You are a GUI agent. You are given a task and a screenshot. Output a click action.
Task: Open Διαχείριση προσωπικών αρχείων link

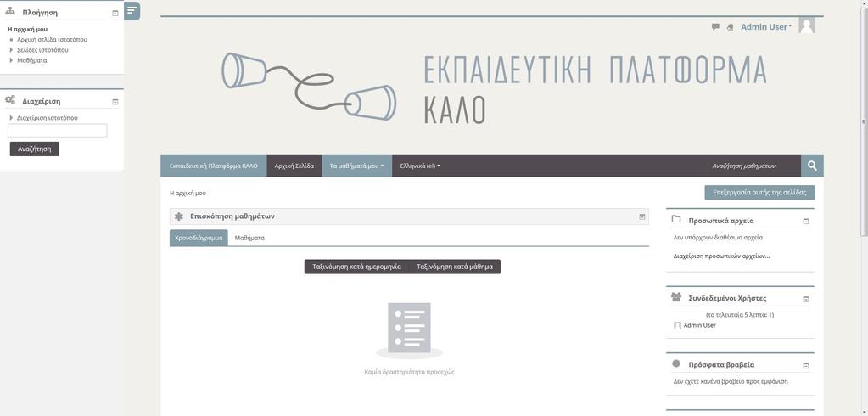pyautogui.click(x=721, y=256)
